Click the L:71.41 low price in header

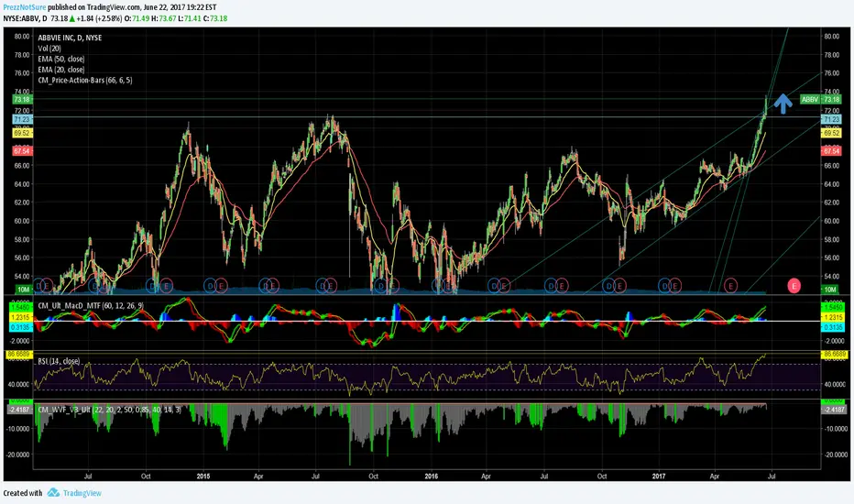coord(190,18)
